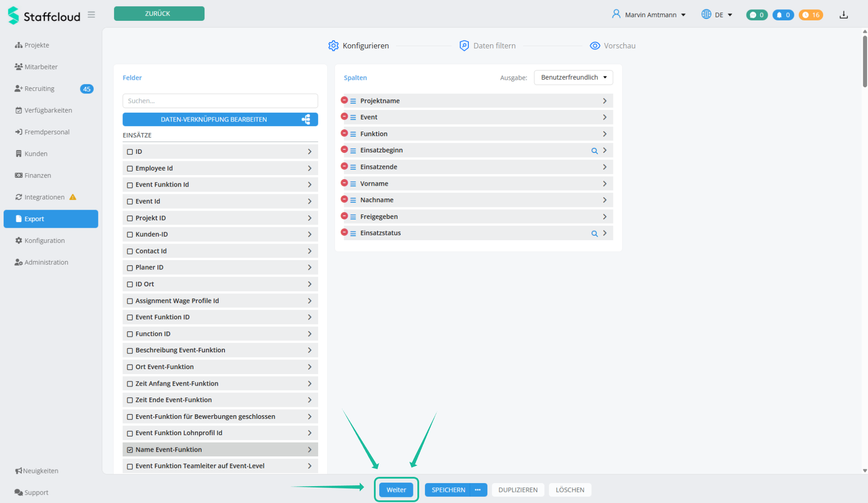Click the magnifier icon on the Einsatzbeginn row

coord(594,151)
